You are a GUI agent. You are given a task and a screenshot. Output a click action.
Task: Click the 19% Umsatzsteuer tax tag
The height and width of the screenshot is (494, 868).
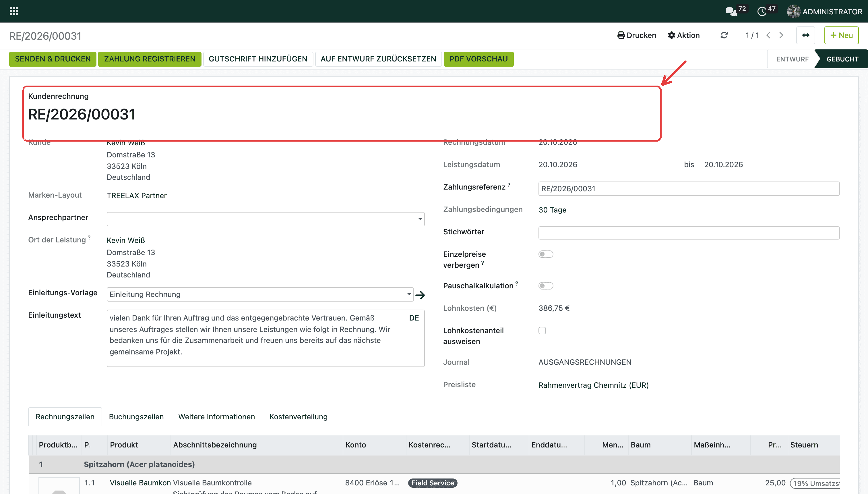(x=815, y=483)
